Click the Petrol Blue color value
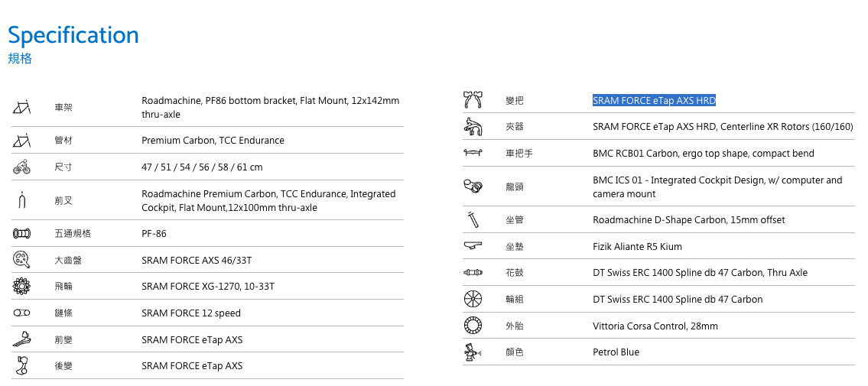Image resolution: width=868 pixels, height=386 pixels. pos(616,352)
